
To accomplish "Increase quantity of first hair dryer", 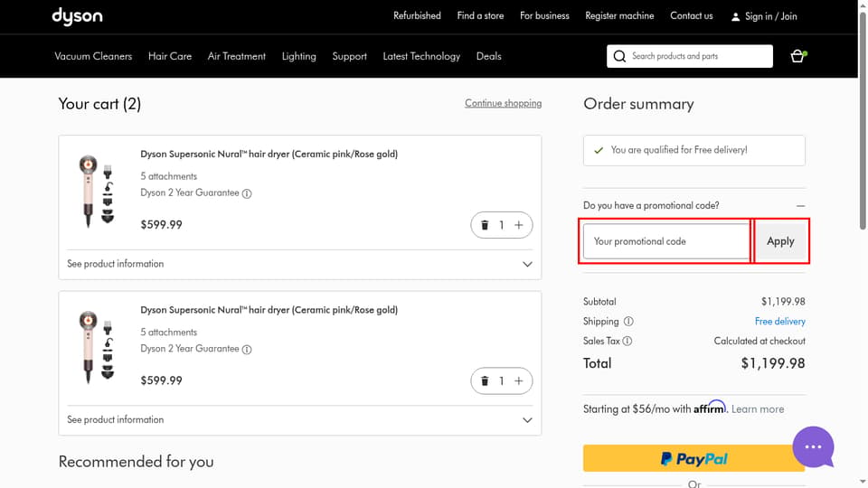I will [519, 225].
